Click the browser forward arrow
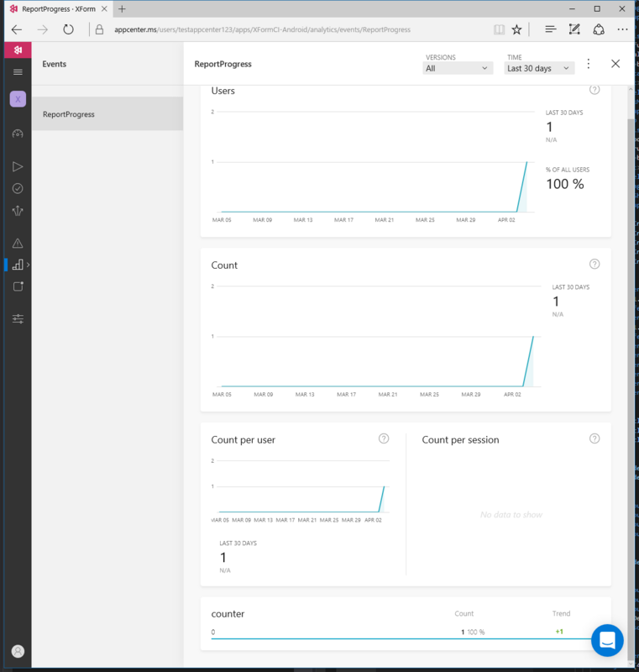Image resolution: width=639 pixels, height=672 pixels. (x=42, y=29)
